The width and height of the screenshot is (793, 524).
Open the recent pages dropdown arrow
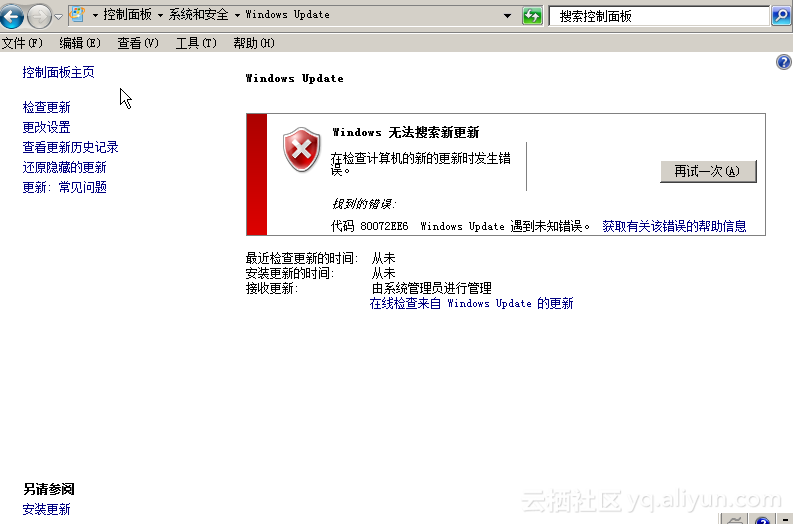pos(59,16)
